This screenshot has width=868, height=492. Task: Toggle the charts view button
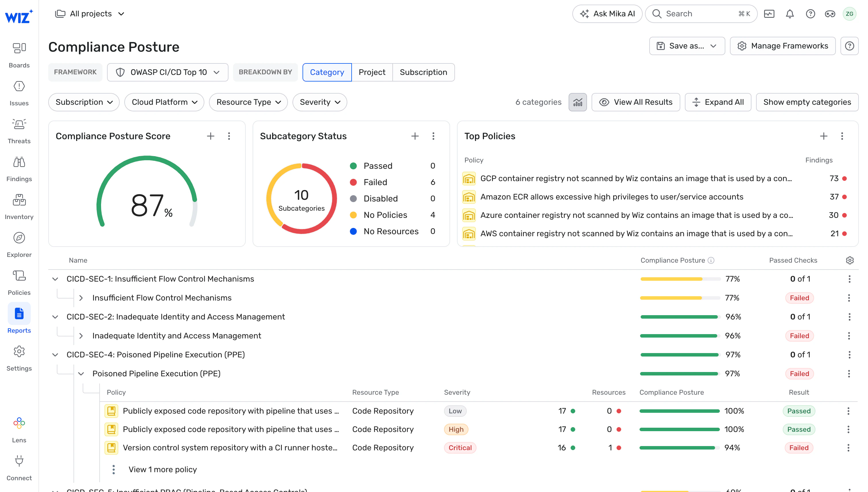[x=578, y=102]
